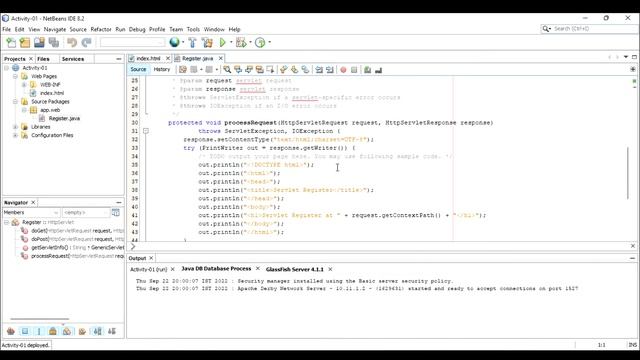Open the dropdown arrow beside Run Project

coord(231,42)
